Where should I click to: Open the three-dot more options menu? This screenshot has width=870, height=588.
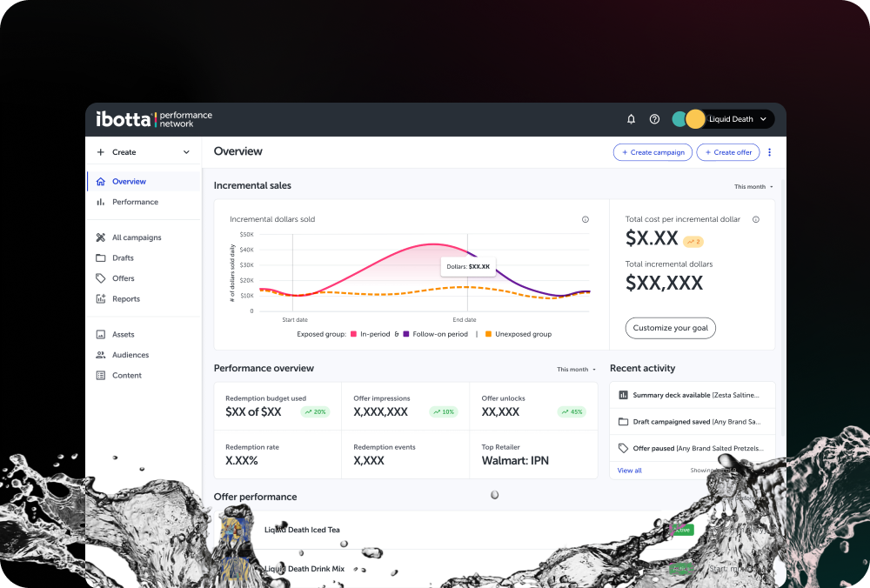point(769,152)
